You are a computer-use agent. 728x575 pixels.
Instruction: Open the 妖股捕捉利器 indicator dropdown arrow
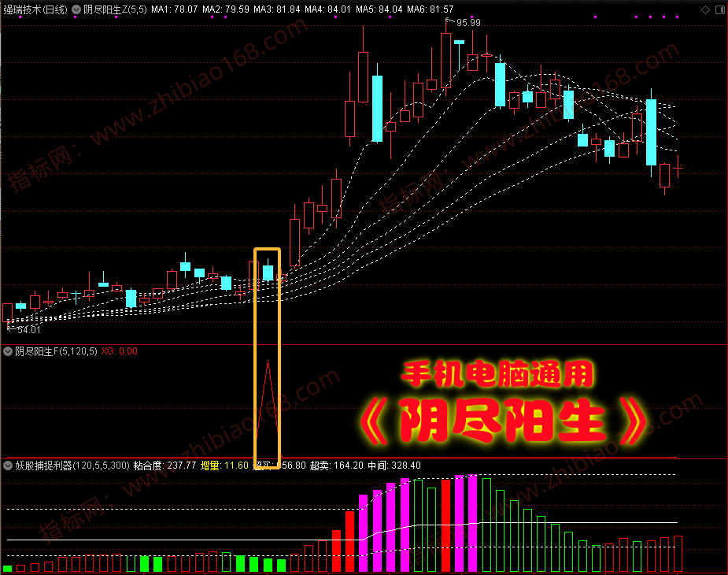tap(7, 466)
